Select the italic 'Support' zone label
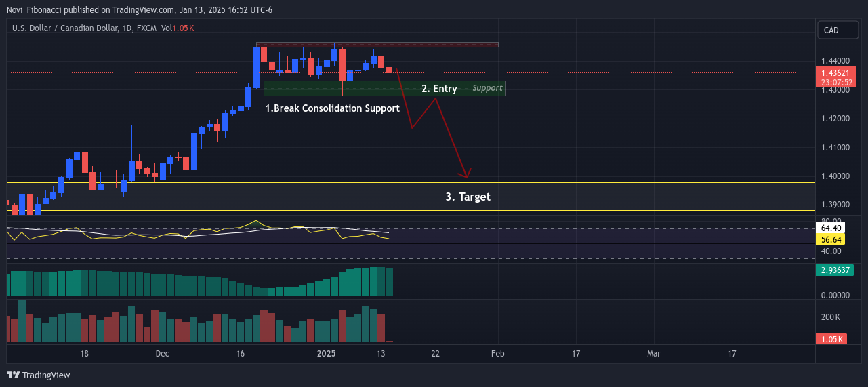The width and height of the screenshot is (868, 387). click(488, 88)
